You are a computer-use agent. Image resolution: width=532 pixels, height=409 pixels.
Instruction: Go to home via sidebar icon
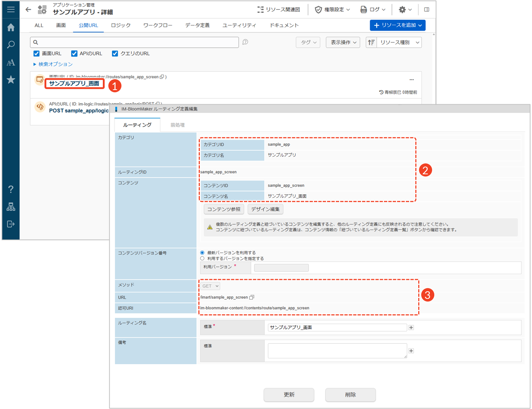tap(11, 27)
